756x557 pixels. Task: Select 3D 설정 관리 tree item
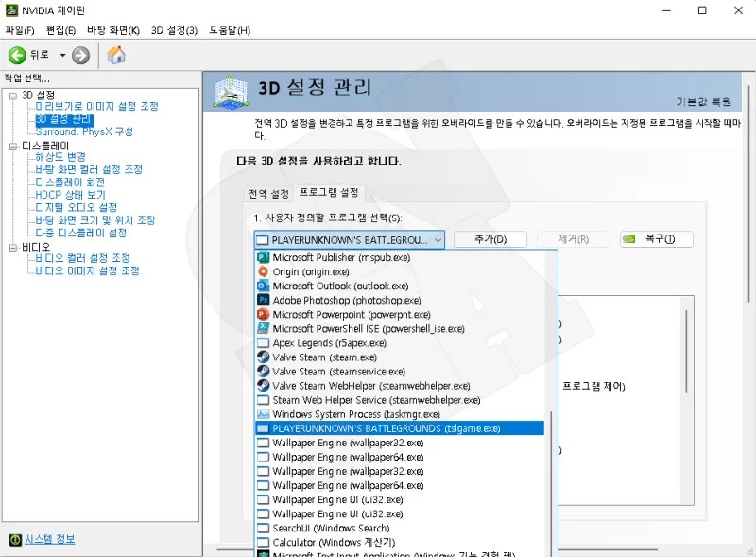[x=64, y=119]
